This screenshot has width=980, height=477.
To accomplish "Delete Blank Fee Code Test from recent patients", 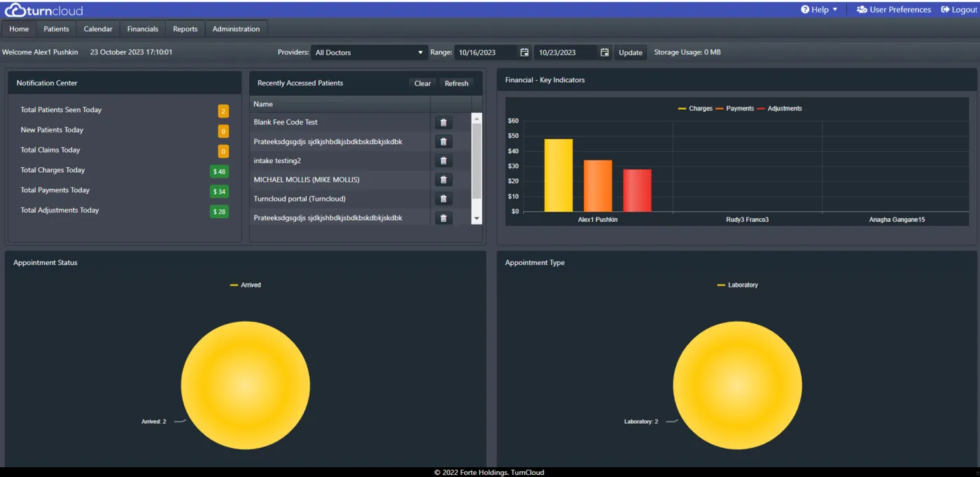I will [443, 122].
